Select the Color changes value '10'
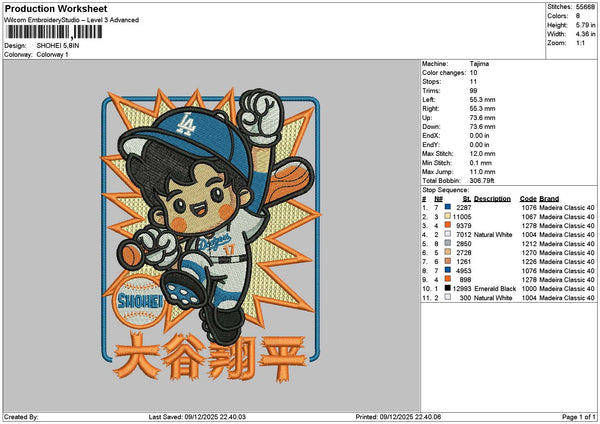Image resolution: width=600 pixels, height=424 pixels. [x=473, y=73]
